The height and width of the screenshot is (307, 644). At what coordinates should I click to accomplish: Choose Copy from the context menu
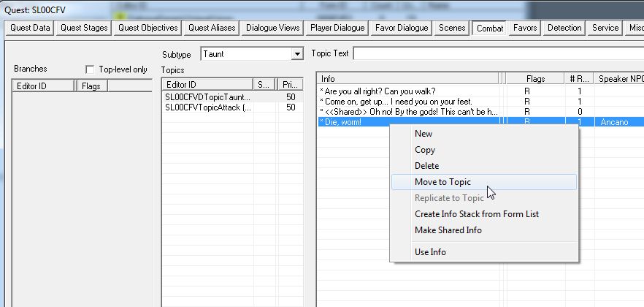483,150
